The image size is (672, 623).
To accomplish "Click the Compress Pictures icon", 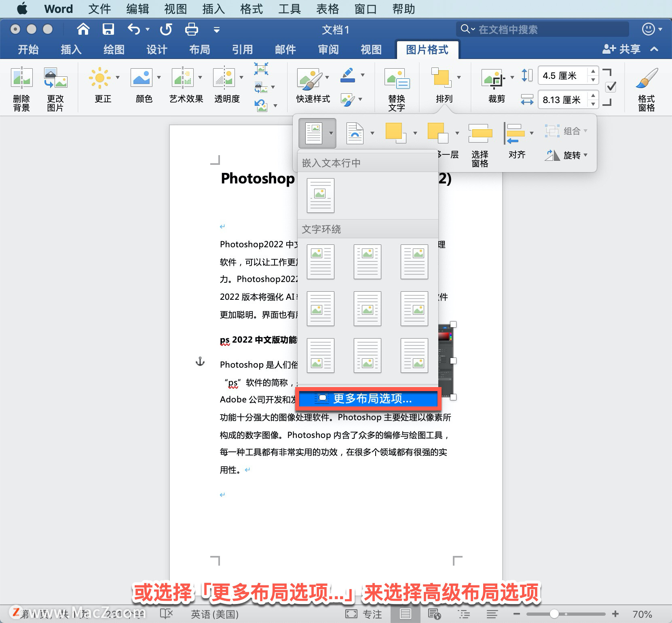I will tap(261, 69).
